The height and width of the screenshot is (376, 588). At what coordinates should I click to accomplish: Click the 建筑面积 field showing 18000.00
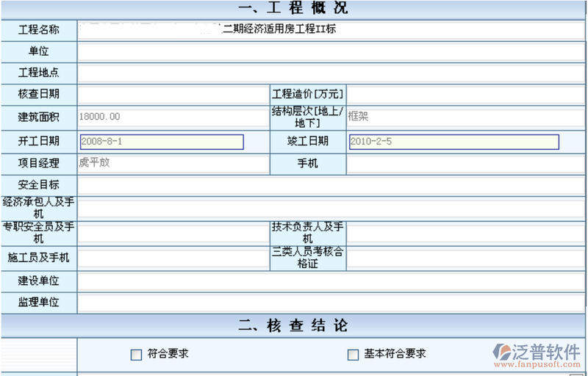(173, 117)
